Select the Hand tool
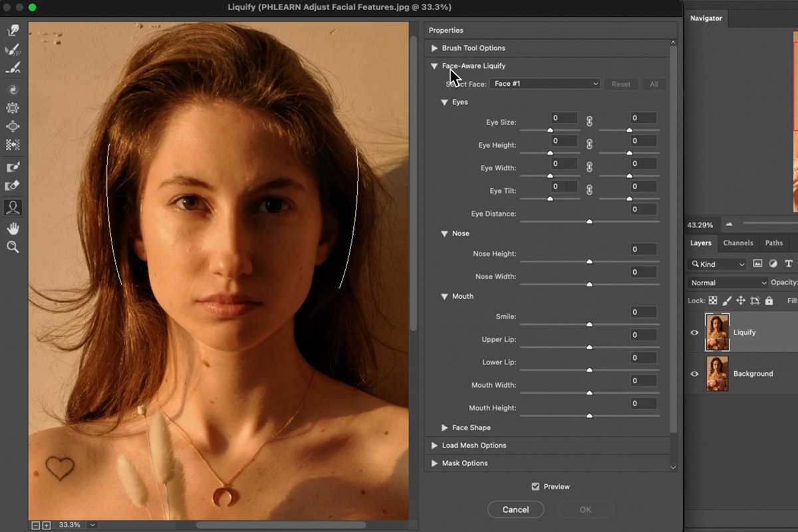Image resolution: width=798 pixels, height=532 pixels. 13,228
